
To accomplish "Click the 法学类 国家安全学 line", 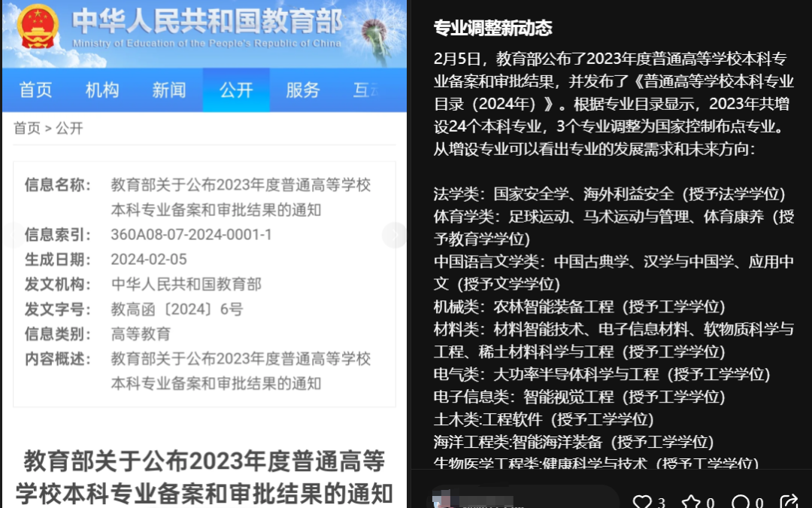I will pos(609,194).
